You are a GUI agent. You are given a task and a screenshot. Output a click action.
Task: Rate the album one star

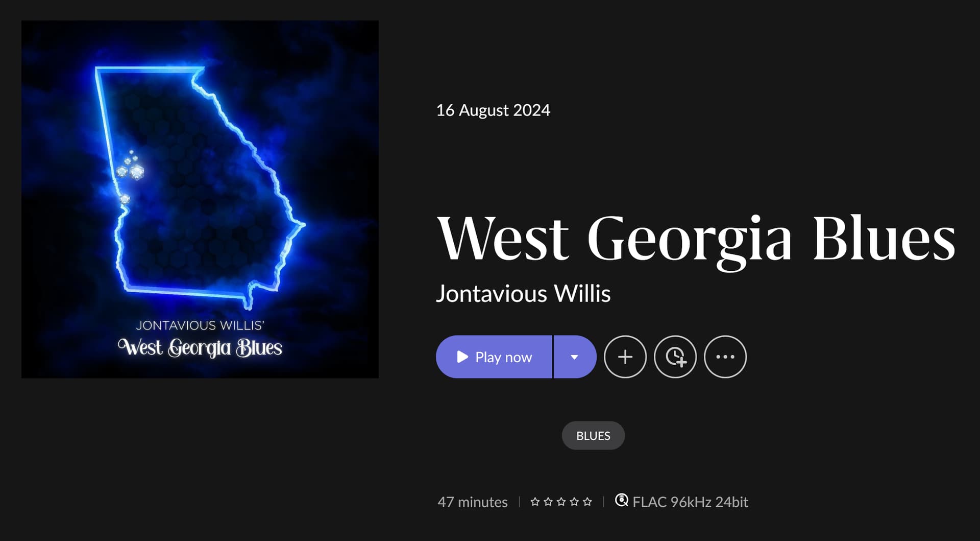tap(535, 502)
